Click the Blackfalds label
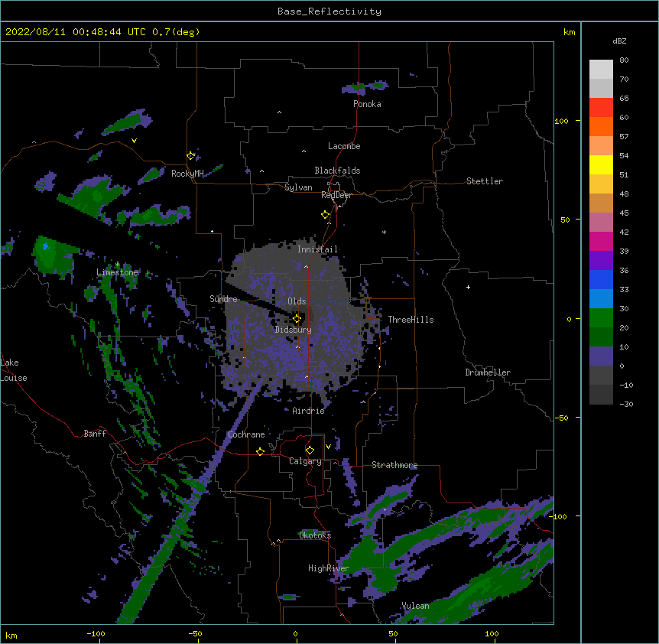The height and width of the screenshot is (644, 659). (337, 171)
